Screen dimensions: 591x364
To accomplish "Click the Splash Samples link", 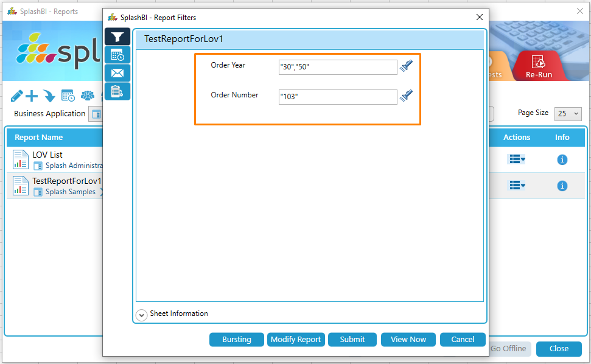I will click(x=71, y=191).
